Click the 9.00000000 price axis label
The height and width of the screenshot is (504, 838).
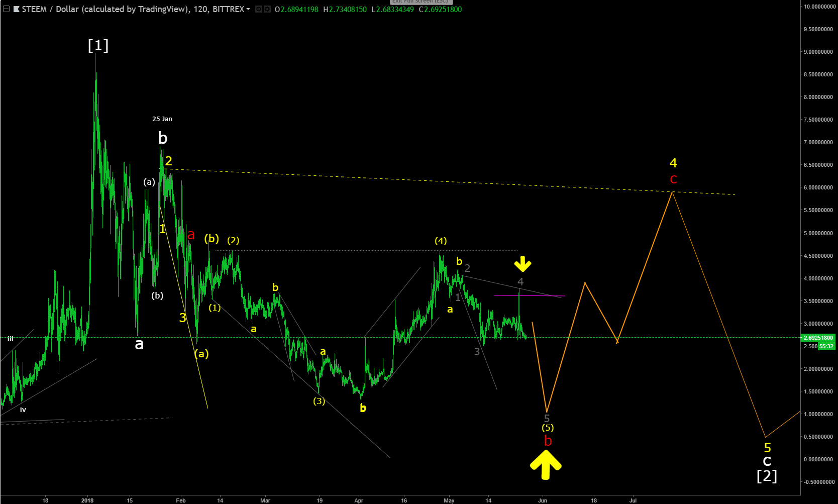point(818,52)
